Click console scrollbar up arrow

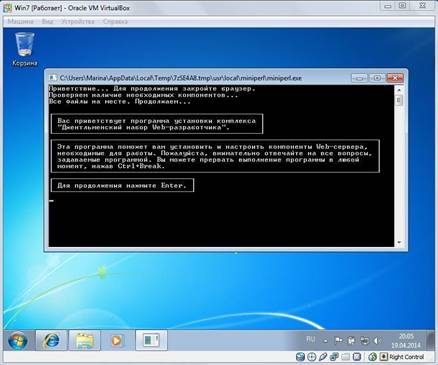coord(399,90)
